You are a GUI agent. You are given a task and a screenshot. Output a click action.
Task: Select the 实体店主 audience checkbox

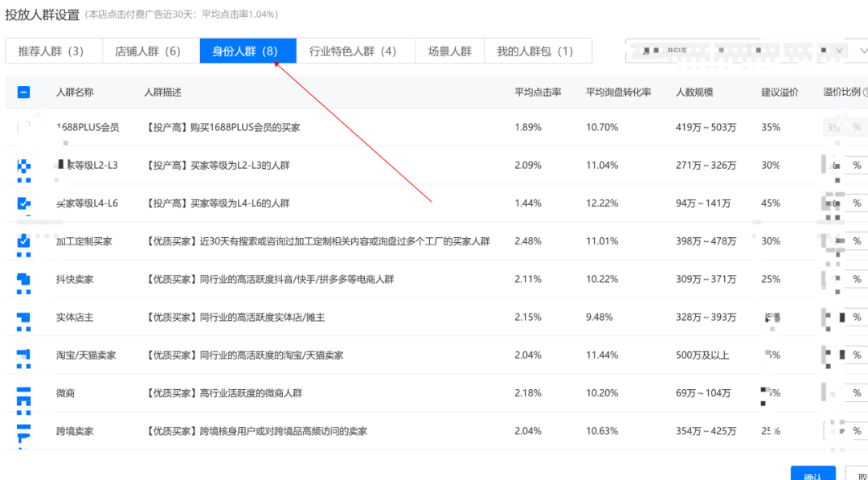(x=23, y=318)
